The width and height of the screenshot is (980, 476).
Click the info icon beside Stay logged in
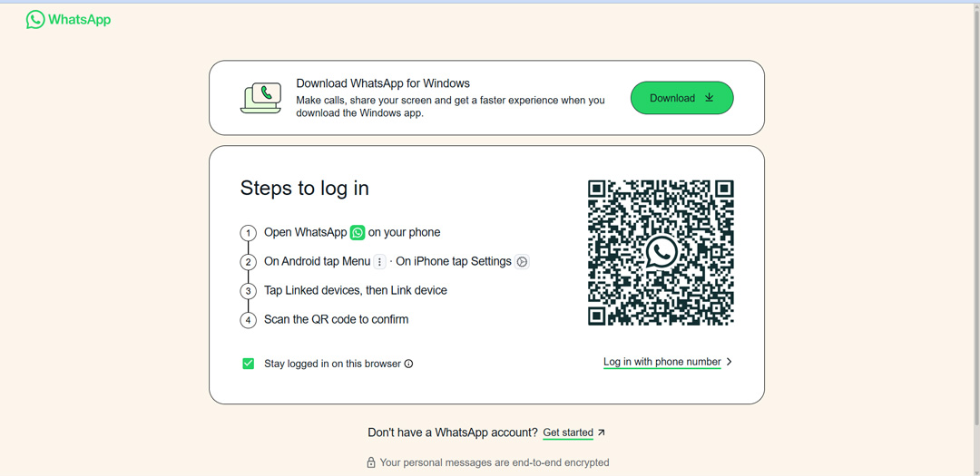408,364
